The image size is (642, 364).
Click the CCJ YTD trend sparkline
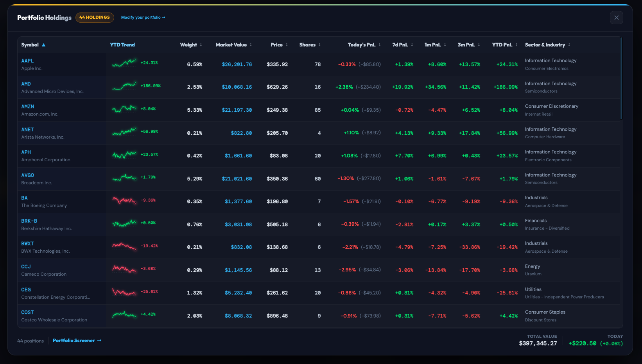[124, 269]
